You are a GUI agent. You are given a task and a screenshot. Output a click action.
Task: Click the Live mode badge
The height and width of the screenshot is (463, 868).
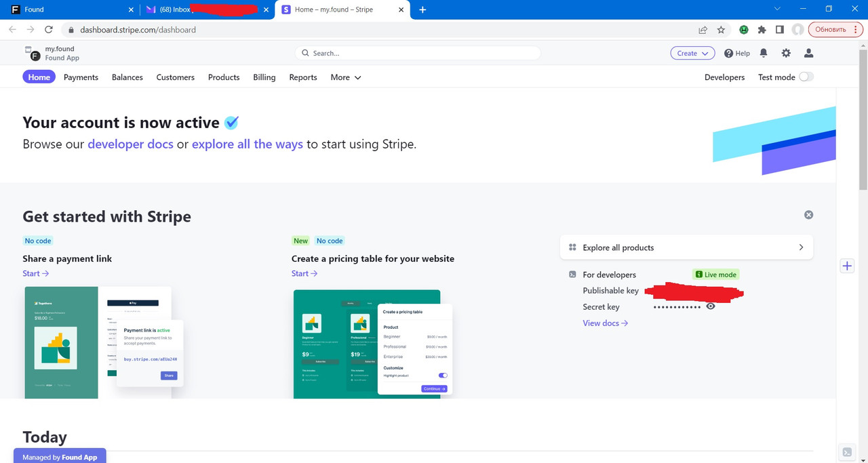(715, 275)
